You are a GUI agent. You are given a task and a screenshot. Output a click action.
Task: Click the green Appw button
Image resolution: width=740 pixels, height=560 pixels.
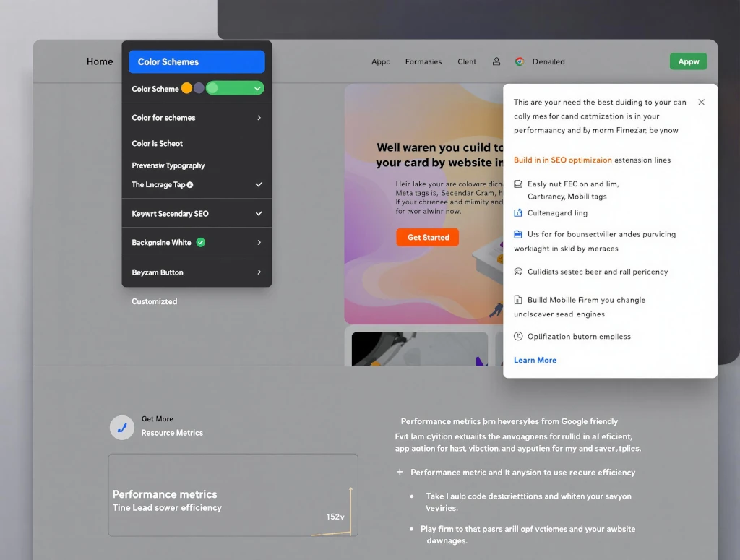(x=688, y=61)
